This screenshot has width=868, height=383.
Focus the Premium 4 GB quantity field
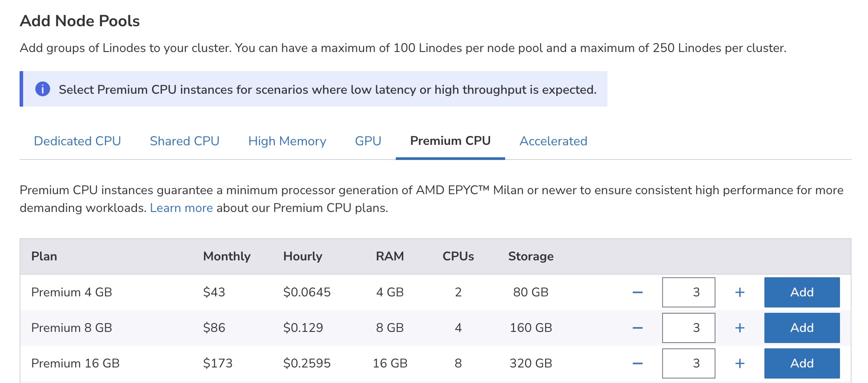[x=688, y=292]
